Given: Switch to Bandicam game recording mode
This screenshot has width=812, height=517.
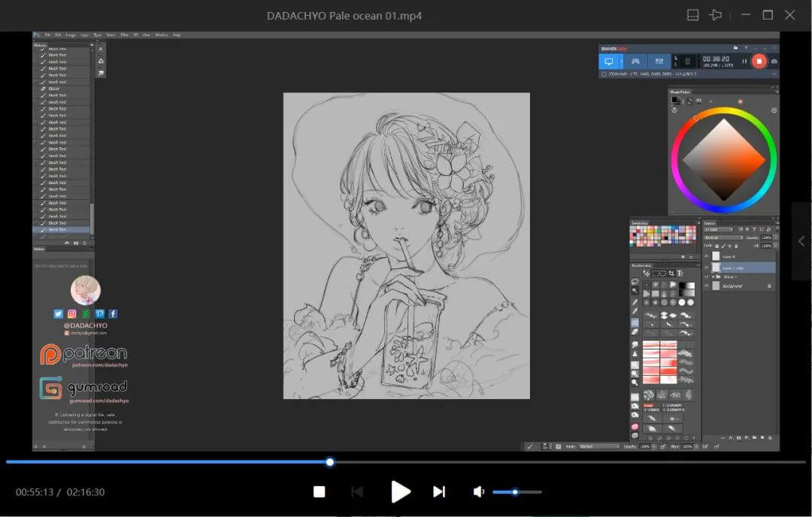Looking at the screenshot, I should pyautogui.click(x=636, y=60).
